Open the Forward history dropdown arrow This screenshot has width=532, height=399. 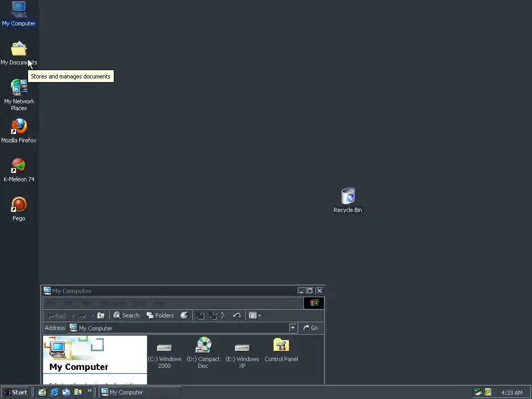click(x=92, y=316)
